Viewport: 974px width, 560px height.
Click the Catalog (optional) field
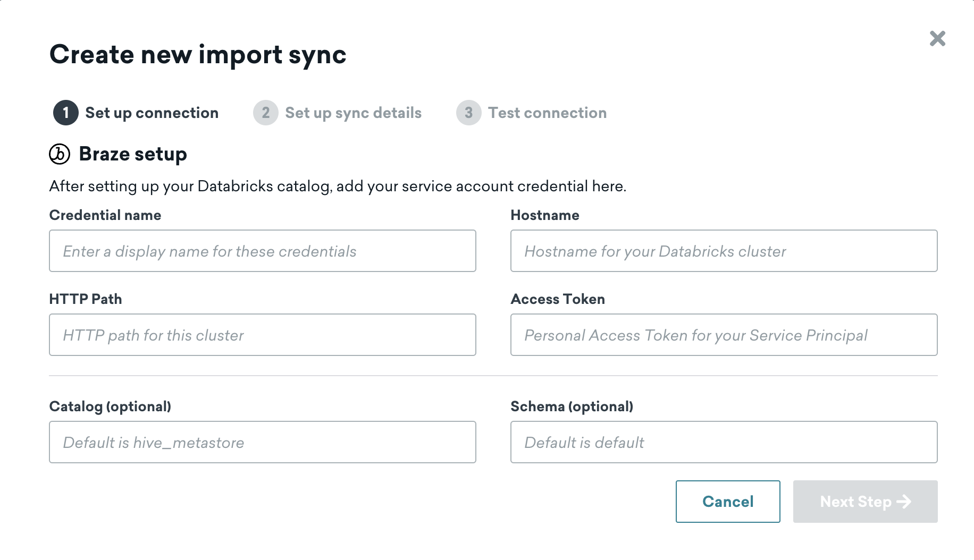pos(262,442)
